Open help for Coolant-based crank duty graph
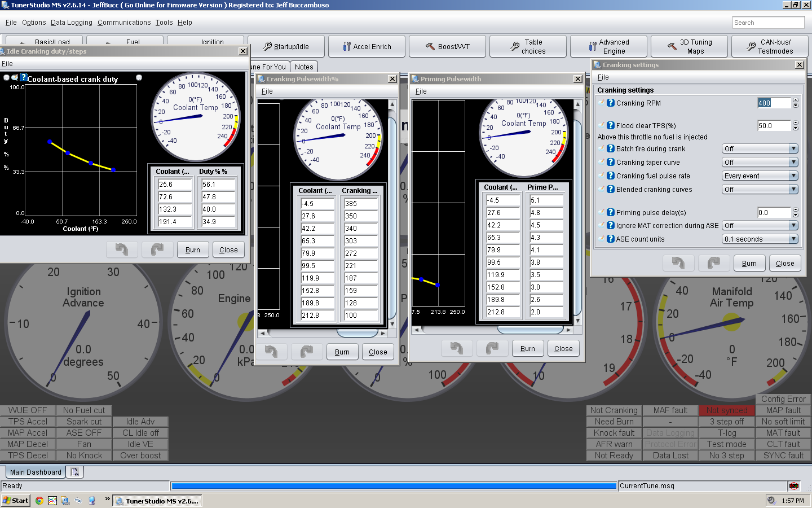The width and height of the screenshot is (812, 508). click(24, 77)
